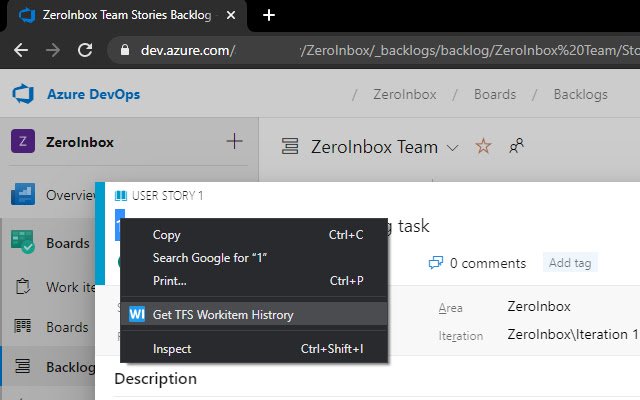The width and height of the screenshot is (640, 400).
Task: Choose Search Google for "1"
Action: [x=254, y=258]
